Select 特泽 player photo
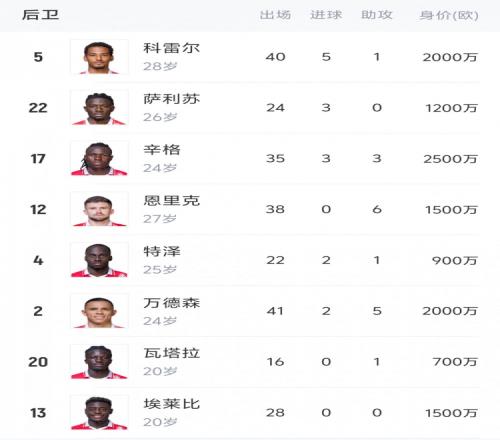 [x=99, y=260]
